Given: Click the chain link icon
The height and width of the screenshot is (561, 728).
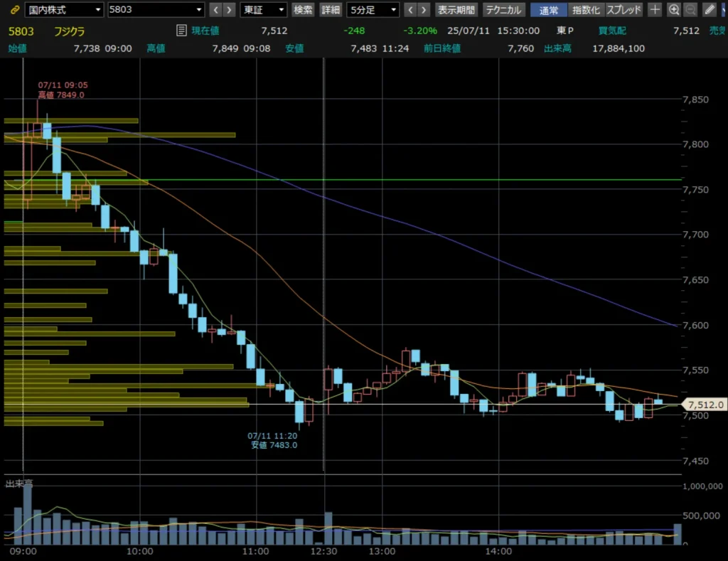Looking at the screenshot, I should [15, 10].
